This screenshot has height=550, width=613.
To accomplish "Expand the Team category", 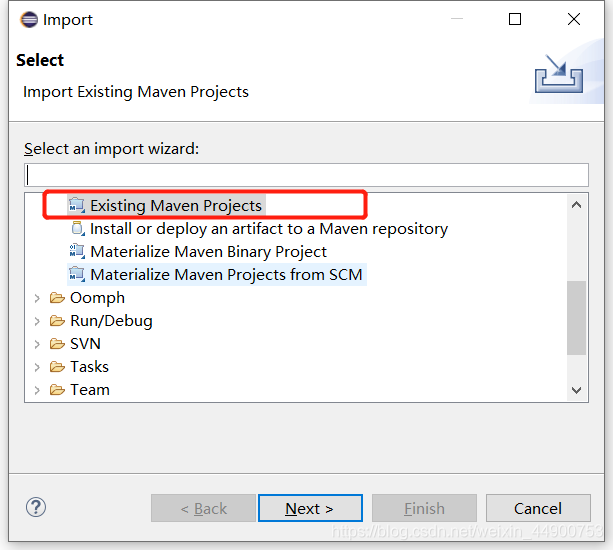I will pos(37,390).
